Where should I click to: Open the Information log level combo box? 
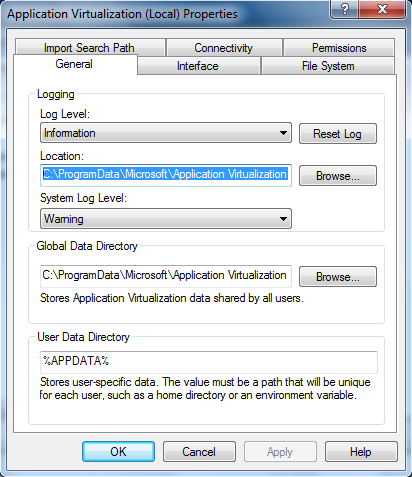click(166, 133)
